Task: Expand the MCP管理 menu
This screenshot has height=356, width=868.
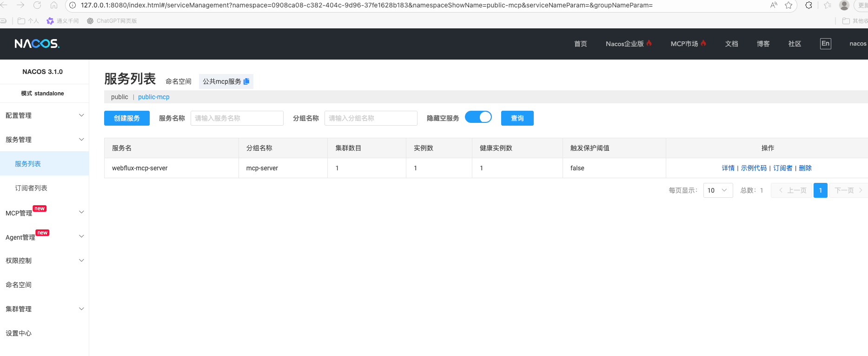Action: (x=44, y=213)
